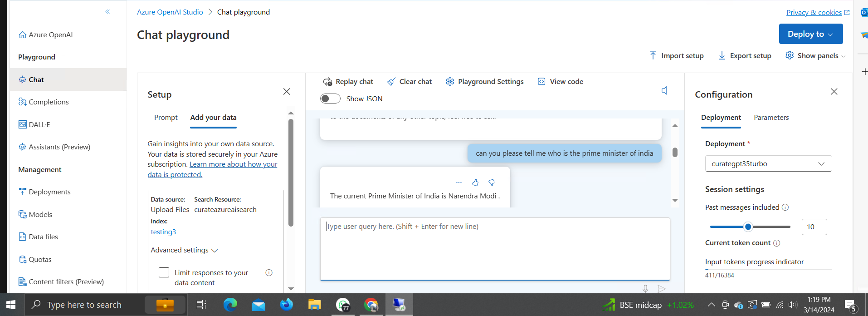The height and width of the screenshot is (316, 868).
Task: Open the Models page
Action: pos(35,214)
